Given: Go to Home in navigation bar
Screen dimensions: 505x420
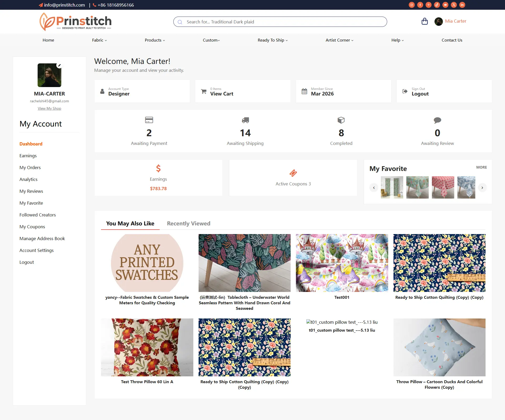Looking at the screenshot, I should click(48, 40).
